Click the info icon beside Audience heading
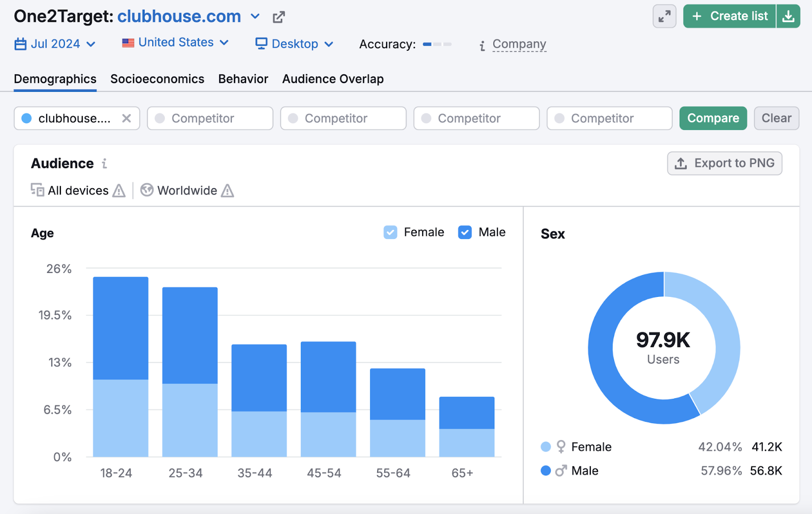This screenshot has width=812, height=514. point(105,163)
